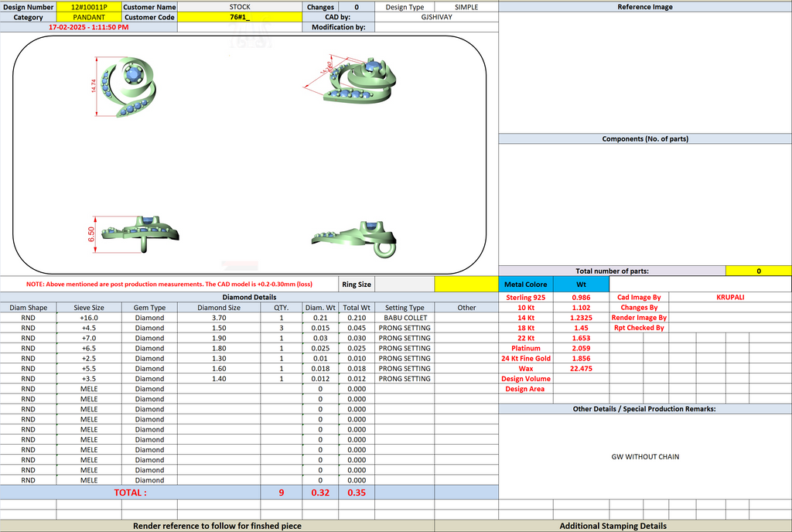The height and width of the screenshot is (532, 792).
Task: Click the customer code cell '76#1_'
Action: pos(240,17)
